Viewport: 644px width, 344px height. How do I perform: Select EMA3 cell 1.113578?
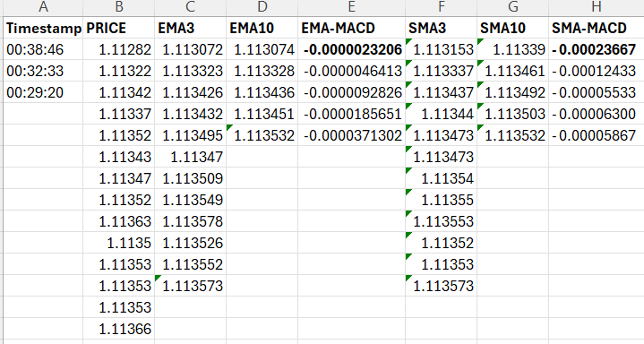[x=190, y=221]
